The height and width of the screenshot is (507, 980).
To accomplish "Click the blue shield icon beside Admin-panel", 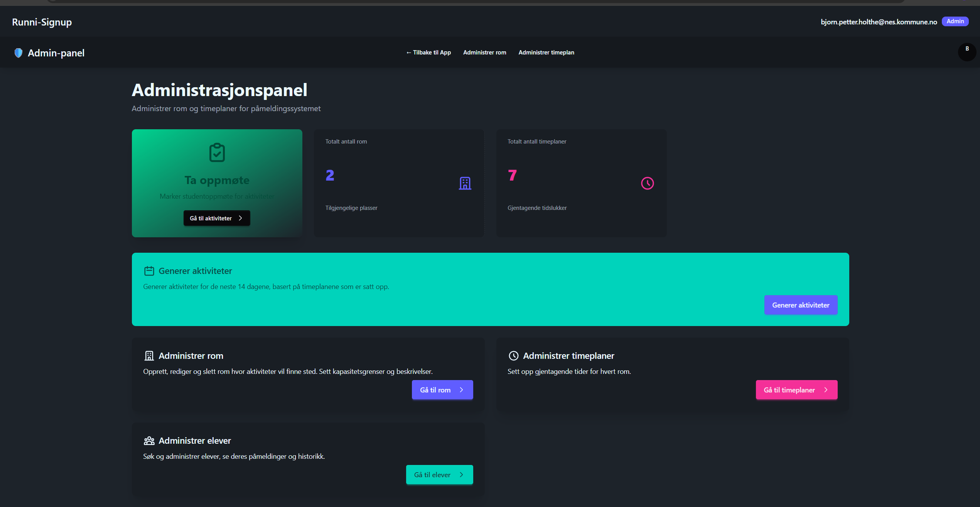I will (18, 52).
